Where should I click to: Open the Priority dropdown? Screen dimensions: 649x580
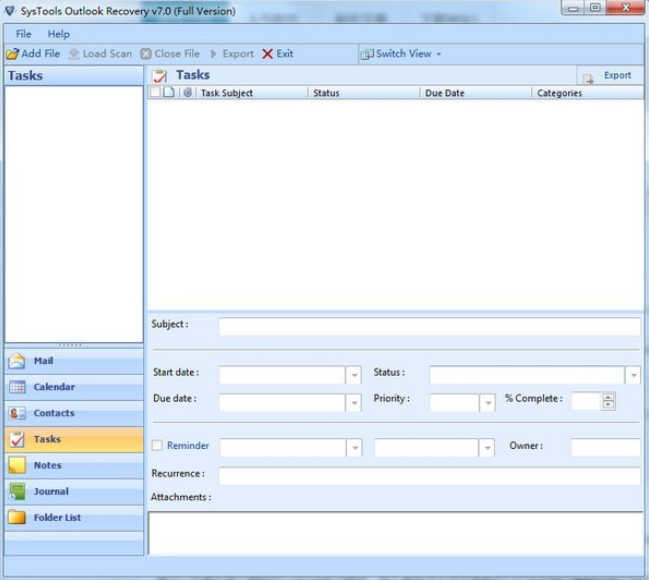[x=487, y=402]
